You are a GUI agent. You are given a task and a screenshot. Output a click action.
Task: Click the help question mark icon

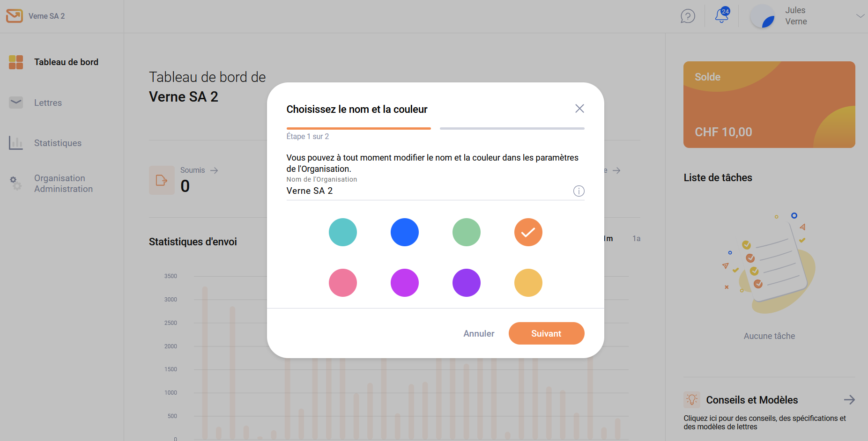(687, 16)
